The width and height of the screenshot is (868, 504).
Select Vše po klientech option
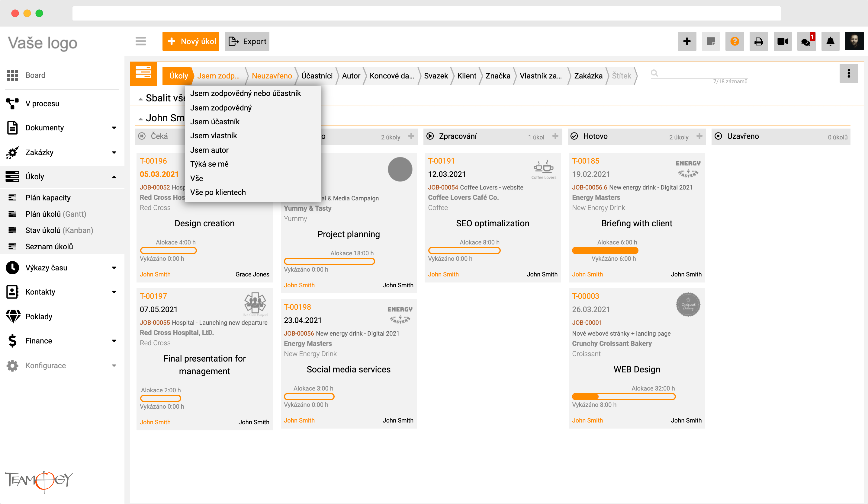click(x=218, y=192)
